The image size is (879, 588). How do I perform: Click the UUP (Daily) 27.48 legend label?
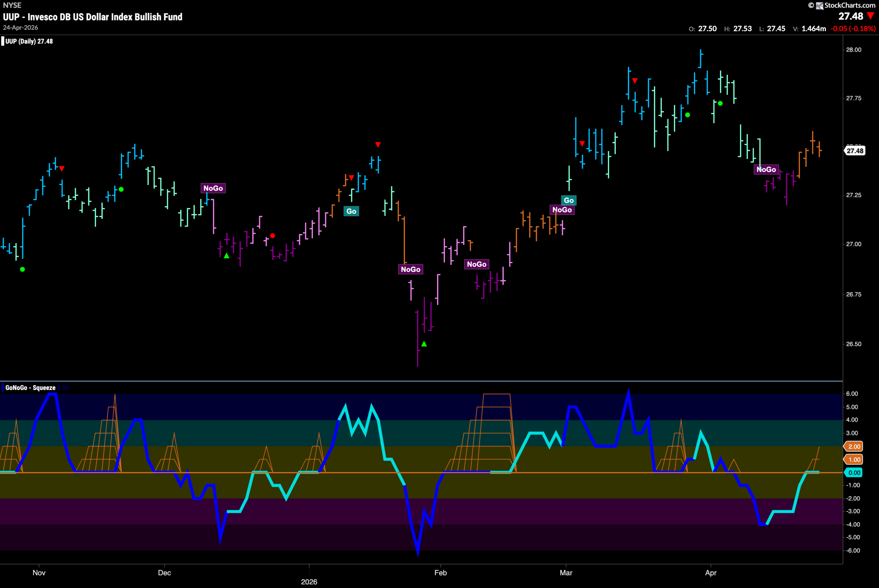29,41
